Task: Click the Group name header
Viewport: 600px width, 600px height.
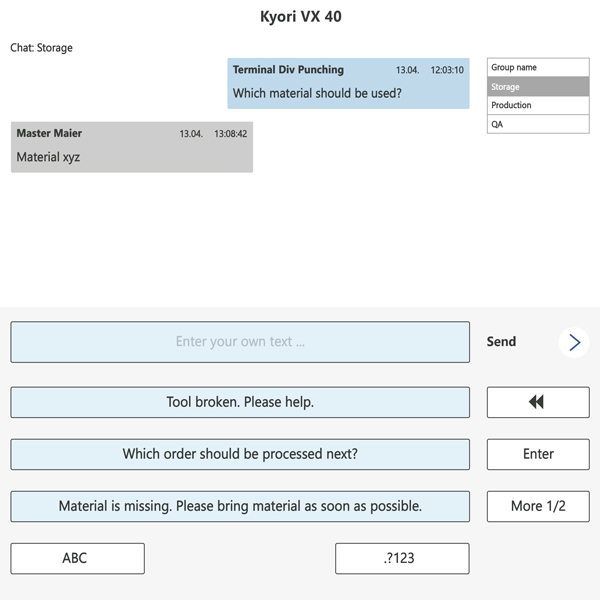Action: coord(538,68)
